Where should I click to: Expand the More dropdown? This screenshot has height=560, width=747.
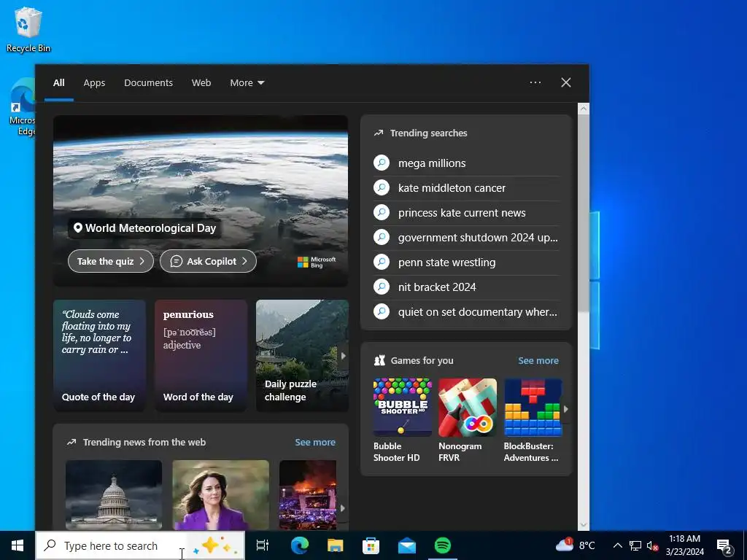(247, 83)
